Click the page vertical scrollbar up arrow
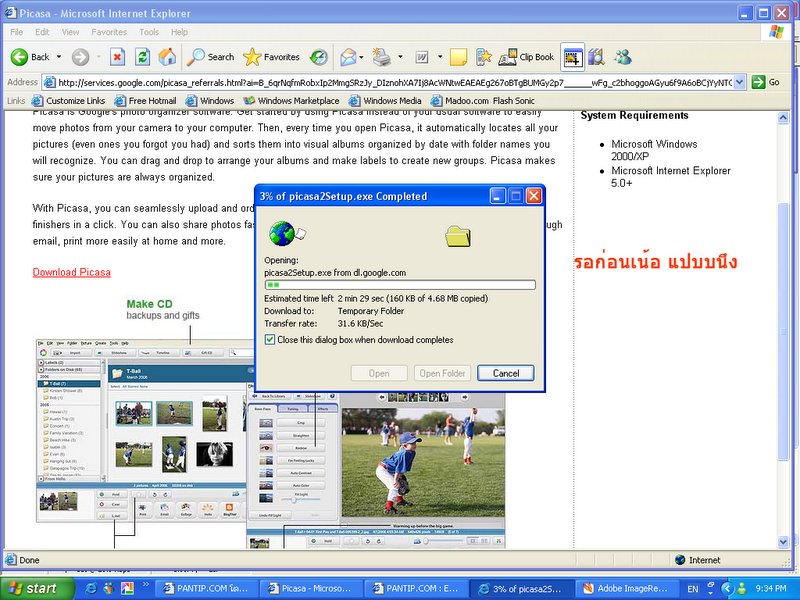Image resolution: width=800 pixels, height=600 pixels. (x=784, y=118)
